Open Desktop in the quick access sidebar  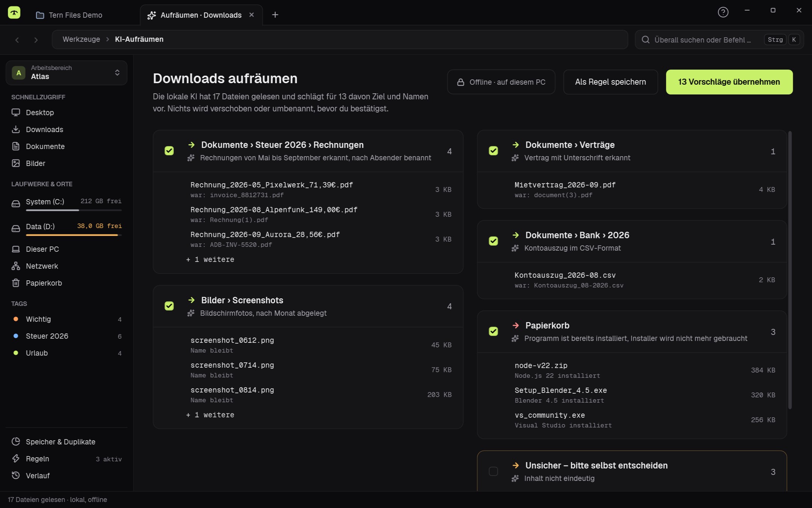(x=67, y=113)
